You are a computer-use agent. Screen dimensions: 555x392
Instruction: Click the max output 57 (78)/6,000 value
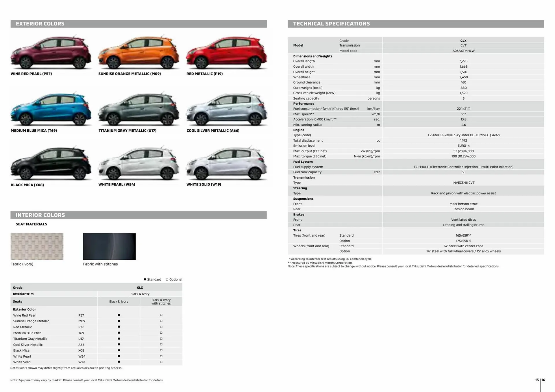[x=463, y=151]
